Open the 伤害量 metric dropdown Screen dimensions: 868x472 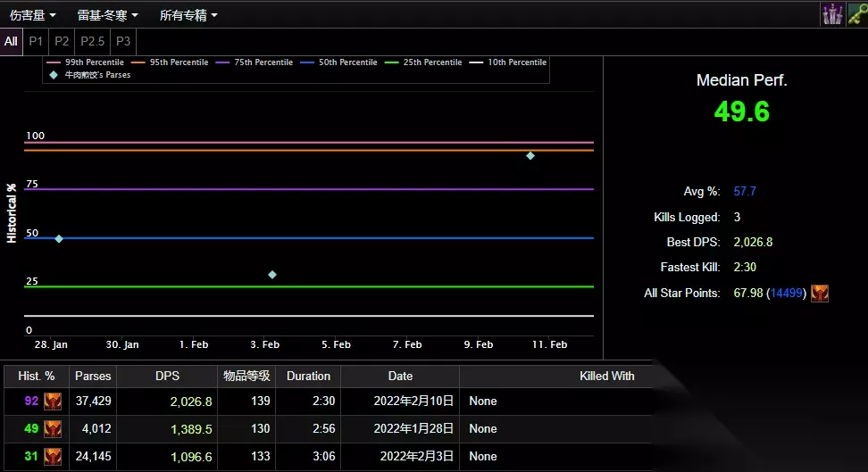33,15
